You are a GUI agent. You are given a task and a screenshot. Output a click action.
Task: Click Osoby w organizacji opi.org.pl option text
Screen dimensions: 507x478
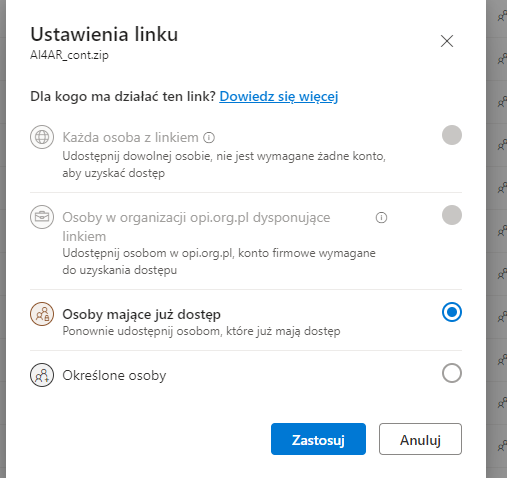click(x=196, y=227)
